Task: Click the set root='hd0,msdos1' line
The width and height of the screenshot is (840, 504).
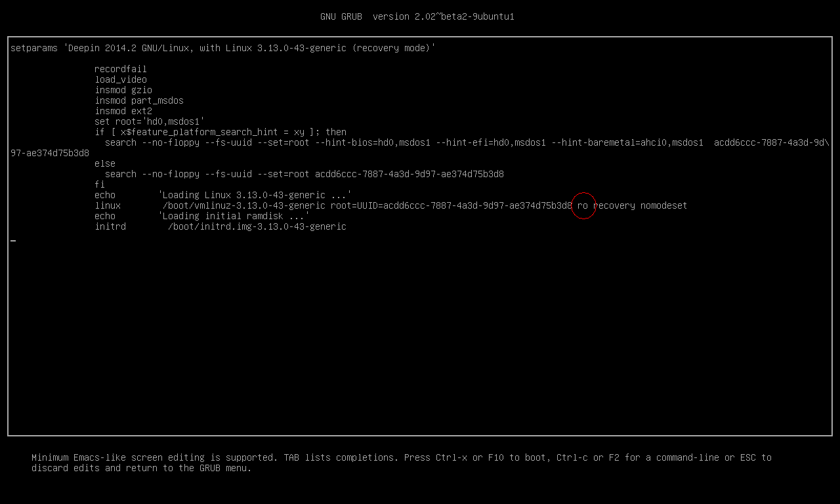Action: pyautogui.click(x=150, y=121)
